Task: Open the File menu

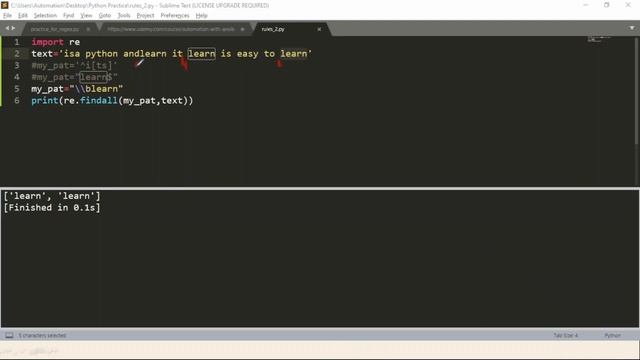Action: point(7,16)
